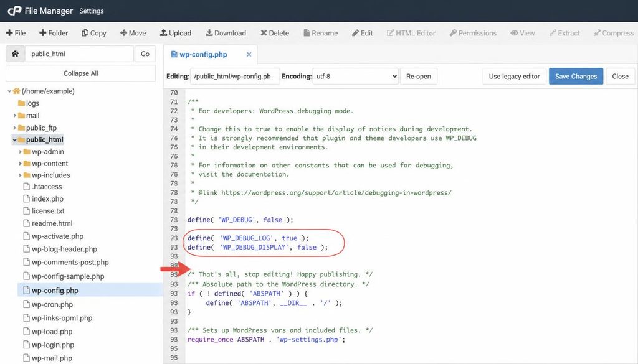Viewport: 638px width, 364px height.
Task: Click the Use legacy editor button
Action: (x=514, y=77)
